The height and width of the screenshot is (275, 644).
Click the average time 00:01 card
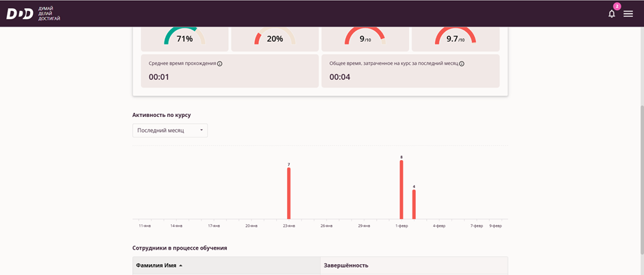coord(229,71)
